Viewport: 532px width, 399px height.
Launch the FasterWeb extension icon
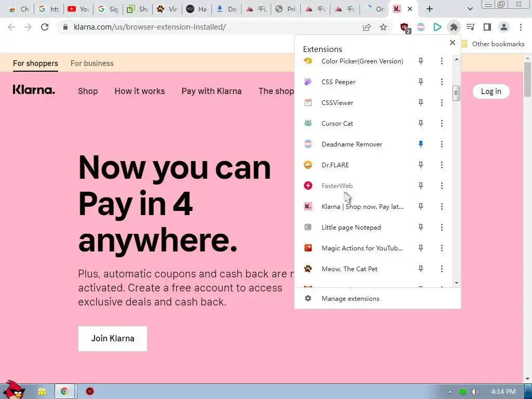(x=308, y=185)
